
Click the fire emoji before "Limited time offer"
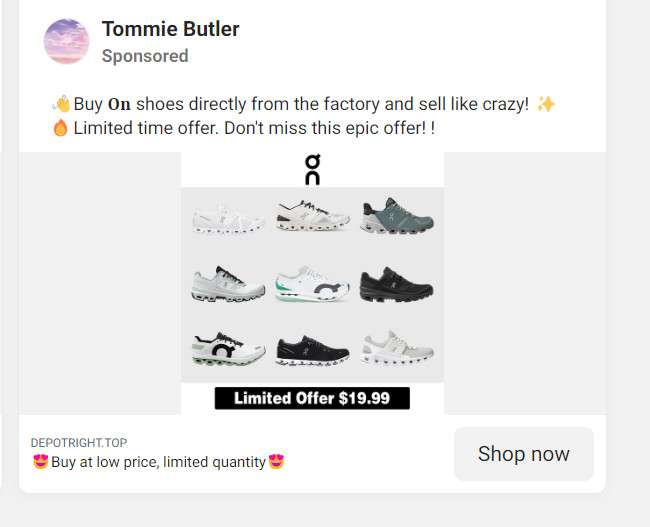tap(60, 129)
